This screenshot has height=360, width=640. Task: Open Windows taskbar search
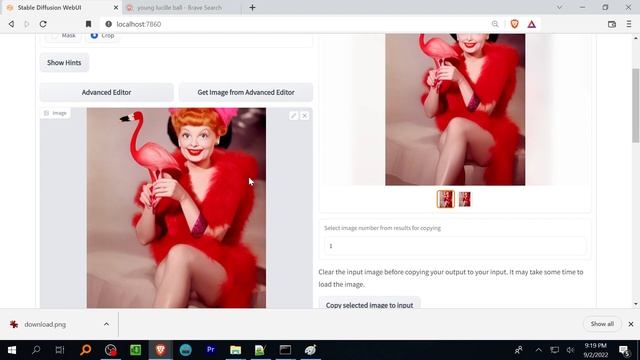click(36, 350)
